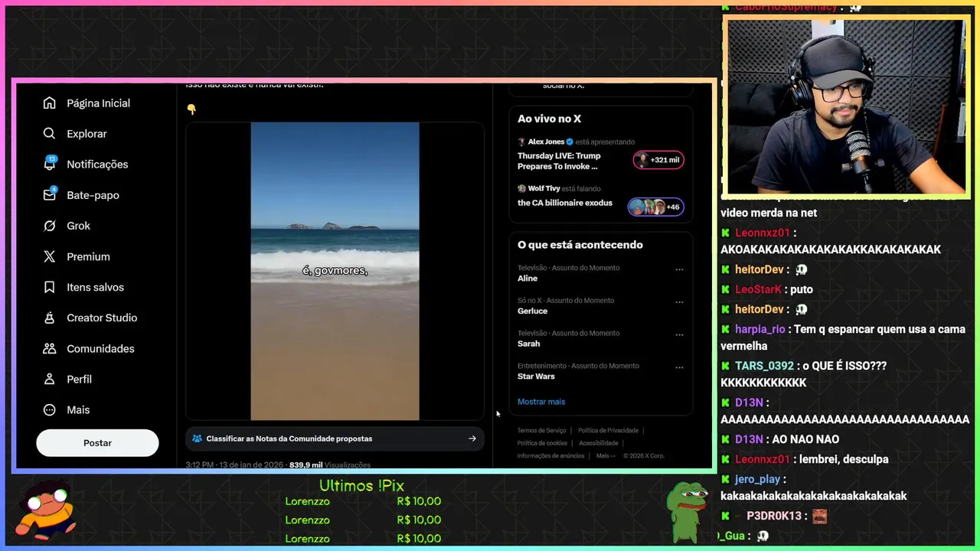
Task: Expand the footer Mais options
Action: [x=605, y=455]
